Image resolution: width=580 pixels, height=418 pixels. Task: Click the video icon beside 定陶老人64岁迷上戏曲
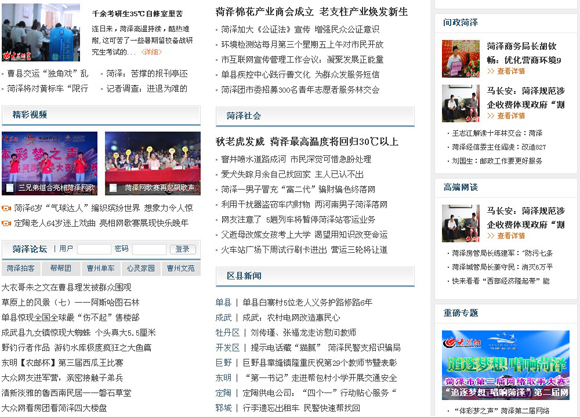tap(6, 223)
